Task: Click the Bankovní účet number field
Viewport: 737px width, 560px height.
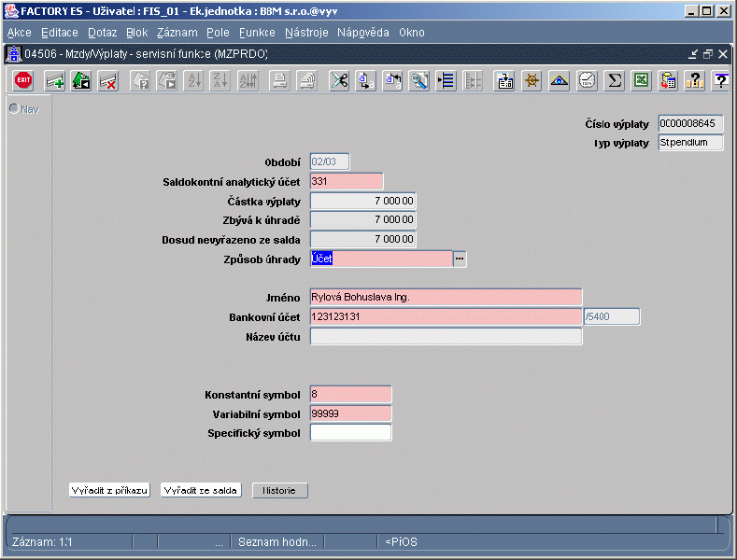Action: coord(446,317)
